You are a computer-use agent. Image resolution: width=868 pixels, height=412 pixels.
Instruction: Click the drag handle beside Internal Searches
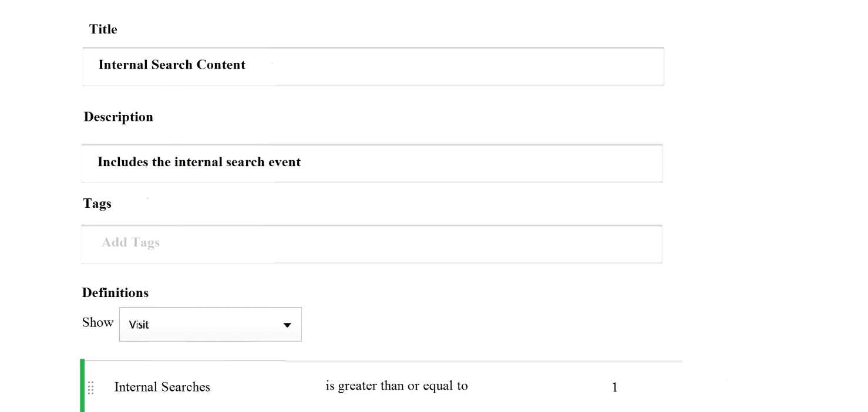tap(91, 387)
